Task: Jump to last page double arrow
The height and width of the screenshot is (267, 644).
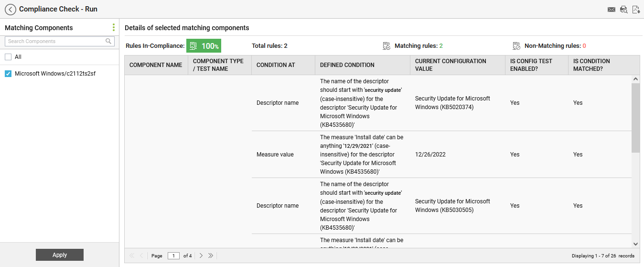Action: coord(211,256)
